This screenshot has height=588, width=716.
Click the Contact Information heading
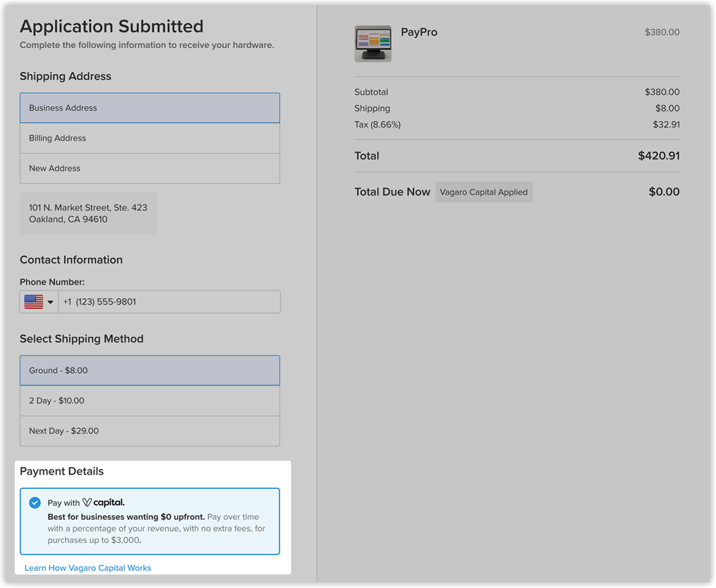click(71, 259)
